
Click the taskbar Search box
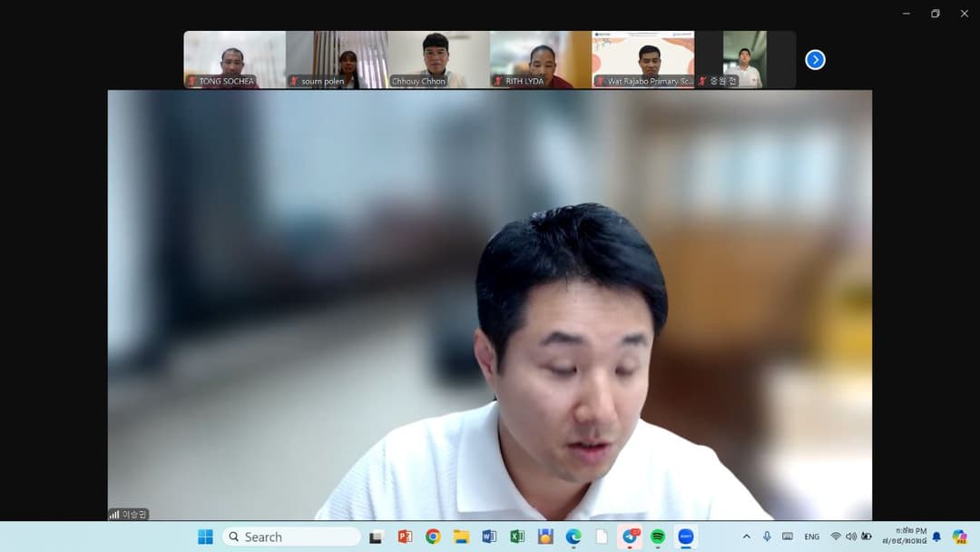291,537
